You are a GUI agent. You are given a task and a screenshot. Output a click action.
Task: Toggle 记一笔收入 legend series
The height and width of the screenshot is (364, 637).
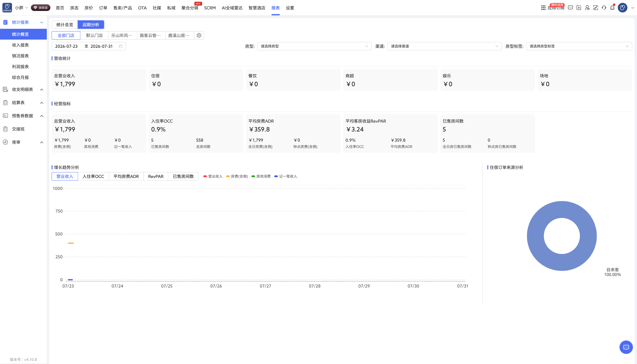coord(286,176)
